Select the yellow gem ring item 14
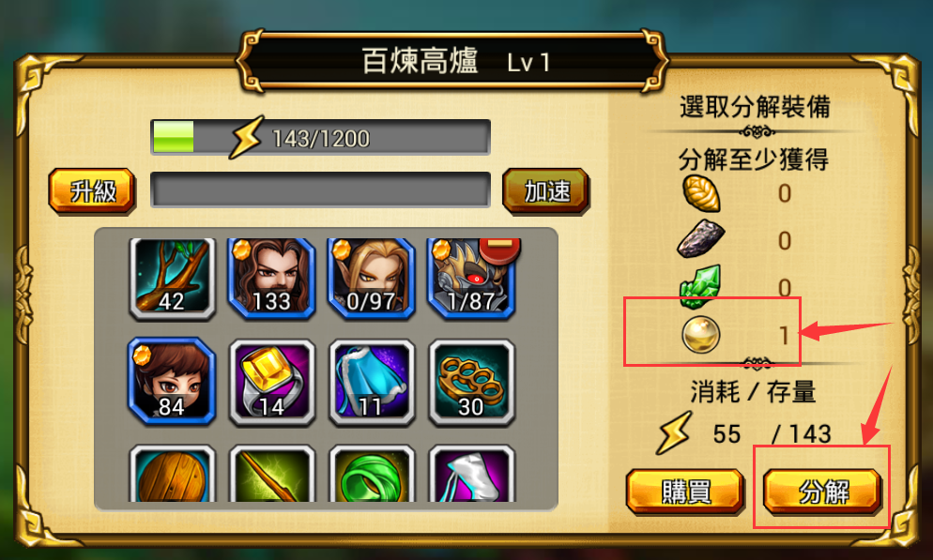This screenshot has height=560, width=933. tap(272, 383)
